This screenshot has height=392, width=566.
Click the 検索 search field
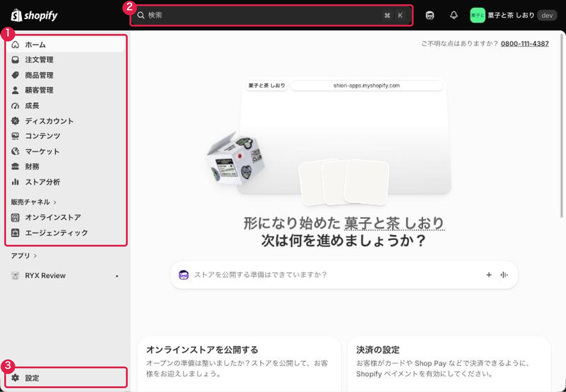click(271, 15)
